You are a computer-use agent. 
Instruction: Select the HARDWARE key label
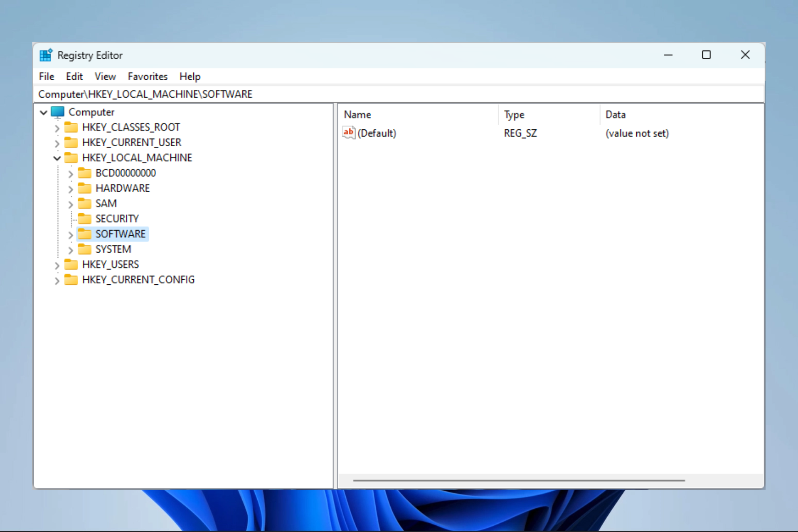click(123, 188)
